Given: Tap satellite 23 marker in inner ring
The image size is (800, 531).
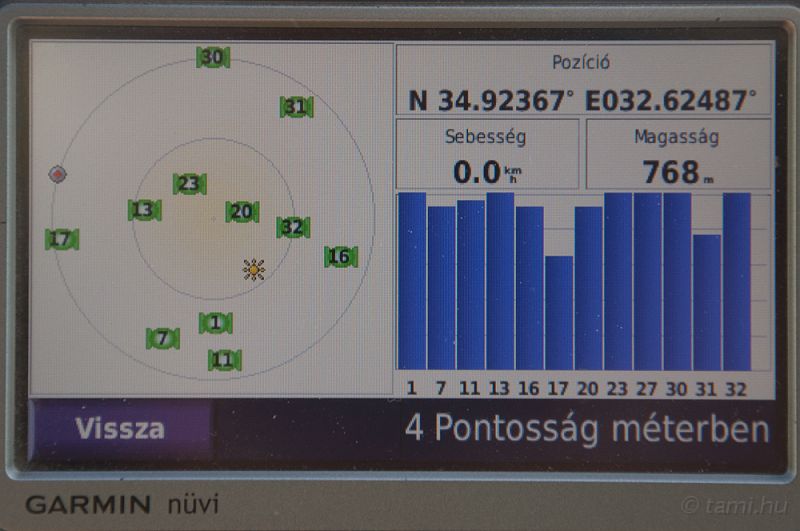Looking at the screenshot, I should click(x=189, y=184).
